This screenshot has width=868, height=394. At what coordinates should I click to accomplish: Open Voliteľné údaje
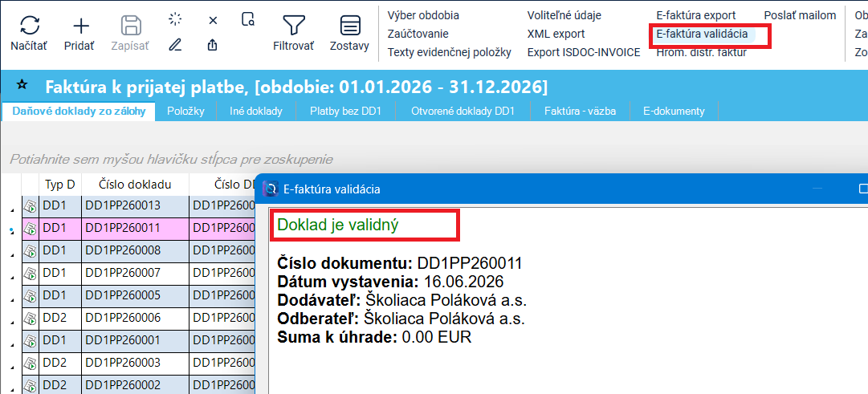[564, 15]
